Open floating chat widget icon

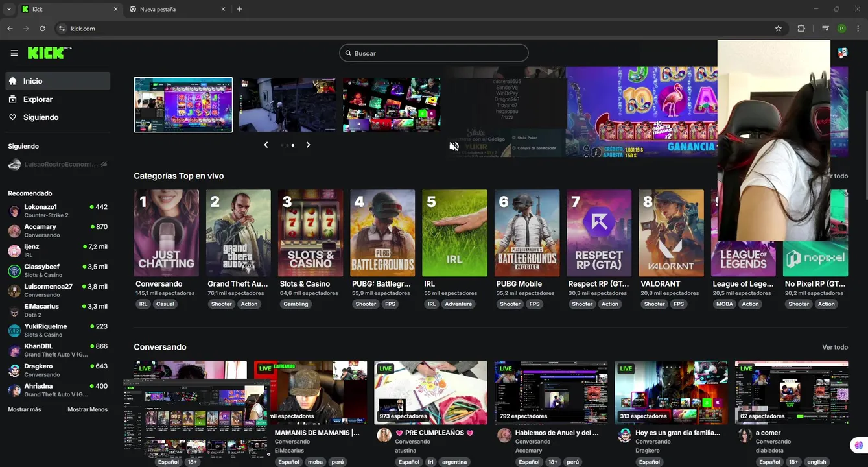tap(859, 445)
